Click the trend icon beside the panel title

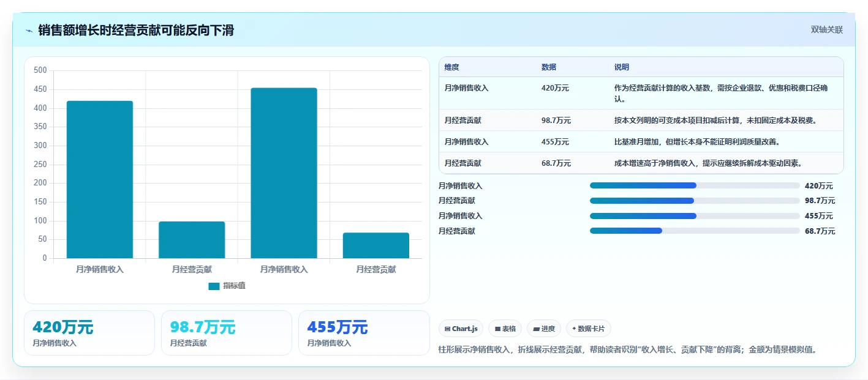pyautogui.click(x=29, y=31)
